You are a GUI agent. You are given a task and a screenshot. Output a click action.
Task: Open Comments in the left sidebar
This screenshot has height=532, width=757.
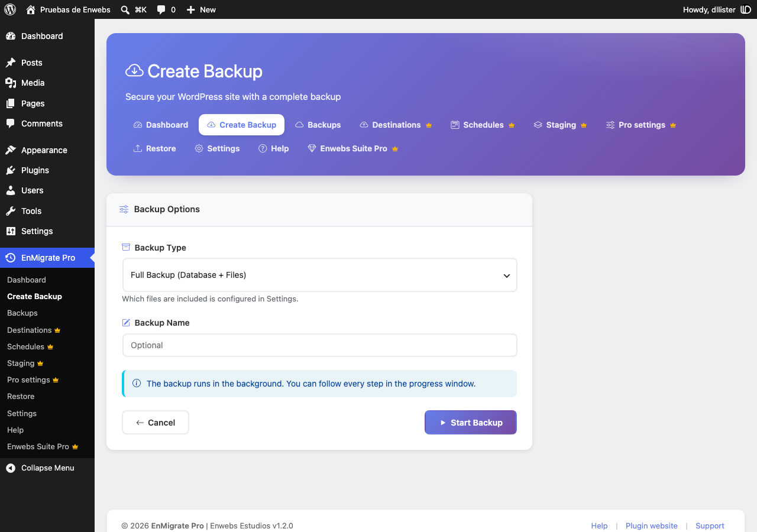pyautogui.click(x=47, y=124)
